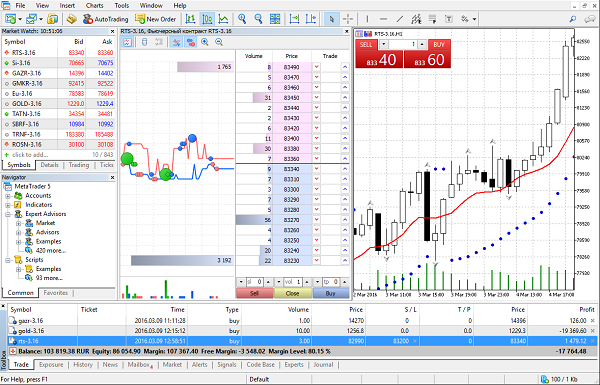This screenshot has width=600, height=385.
Task: Toggle the Market Watch toolbar icon
Action: (x=52, y=19)
